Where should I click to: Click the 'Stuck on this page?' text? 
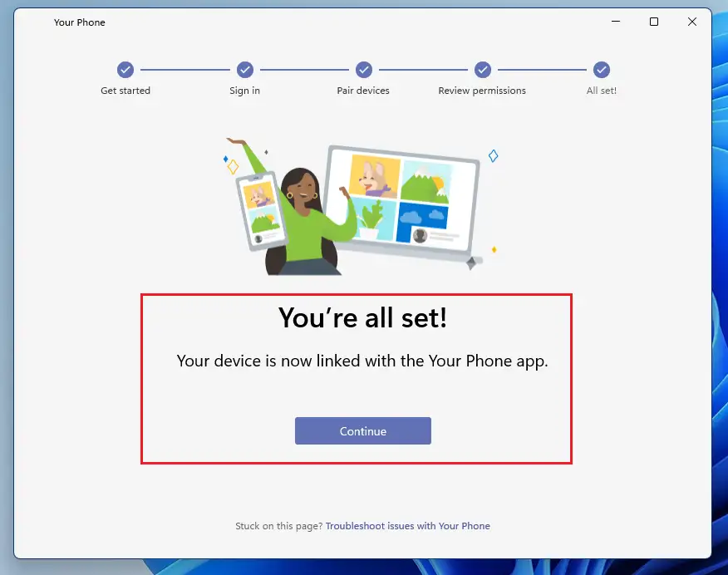point(278,526)
